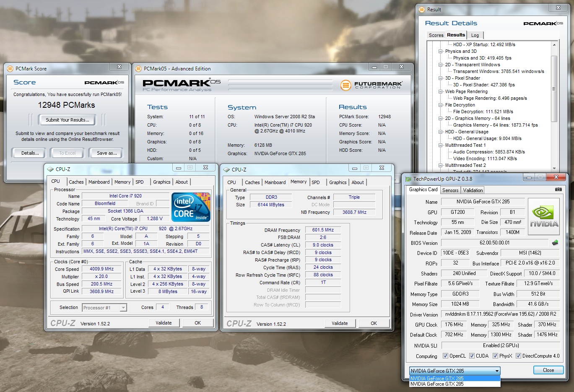Open Sensors tab in GPU-Z
Screen dimensions: 574x392
450,190
